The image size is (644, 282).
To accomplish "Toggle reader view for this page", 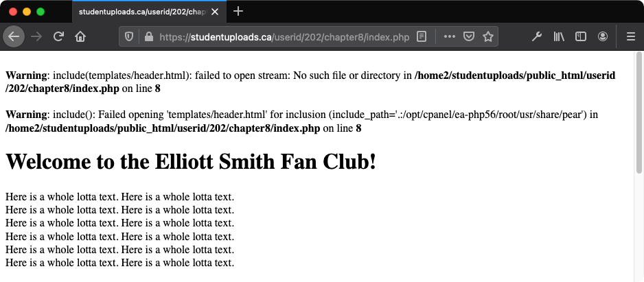I will [421, 37].
